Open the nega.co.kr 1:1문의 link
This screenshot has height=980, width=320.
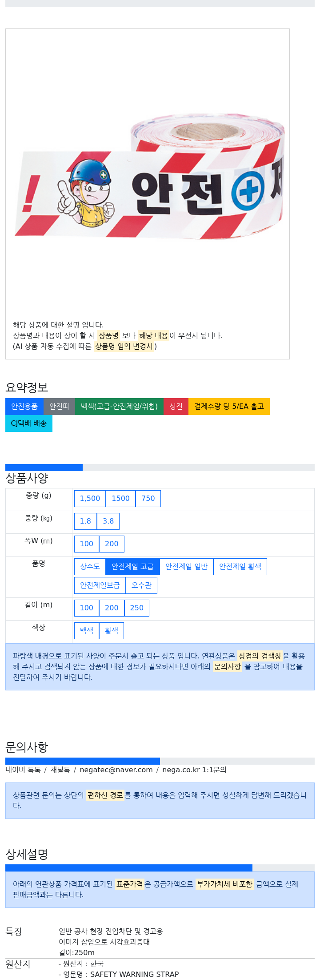tap(194, 770)
